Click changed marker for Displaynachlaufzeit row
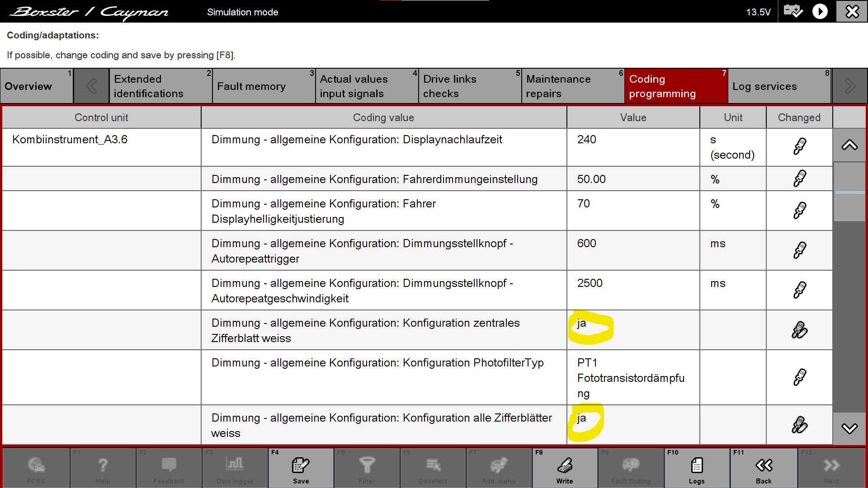This screenshot has height=488, width=868. (799, 147)
